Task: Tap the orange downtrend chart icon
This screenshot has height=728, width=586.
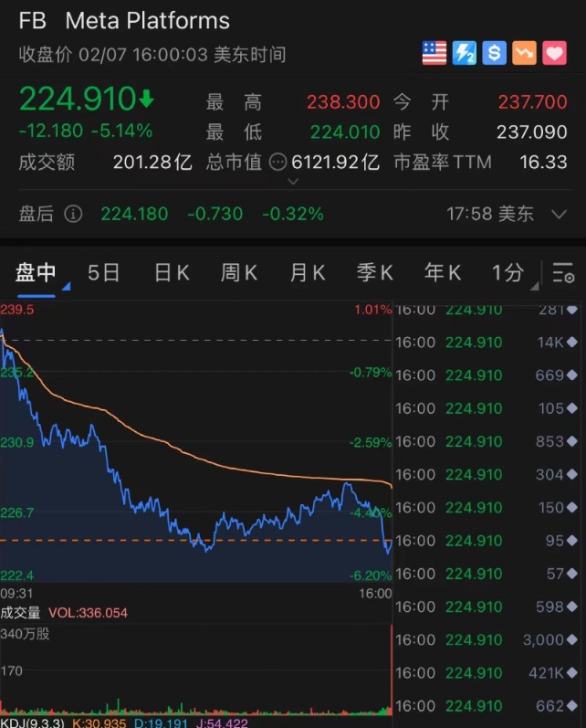Action: point(524,53)
